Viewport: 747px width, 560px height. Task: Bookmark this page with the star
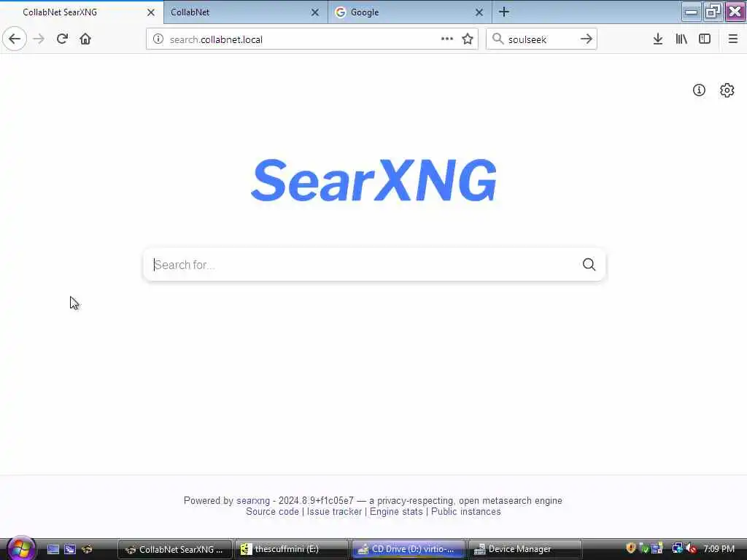click(468, 39)
